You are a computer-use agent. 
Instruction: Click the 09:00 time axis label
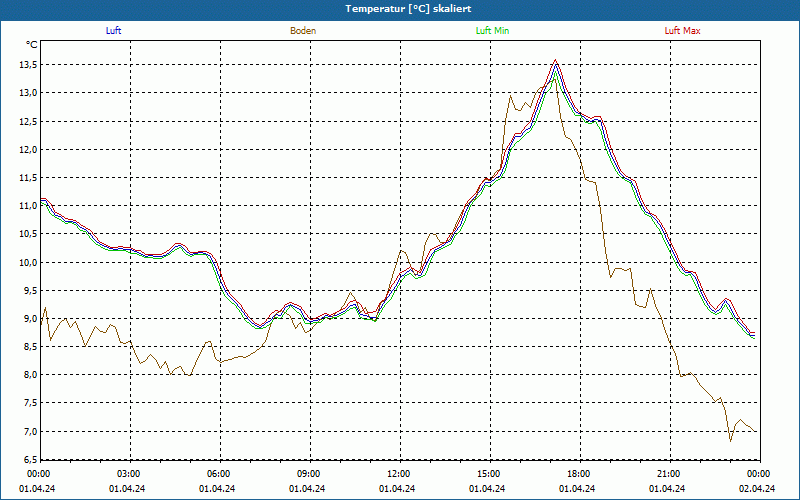point(307,474)
